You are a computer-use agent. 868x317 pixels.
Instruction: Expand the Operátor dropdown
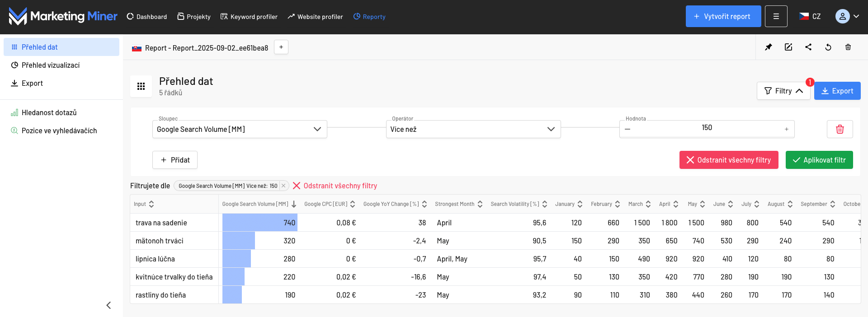tap(473, 129)
